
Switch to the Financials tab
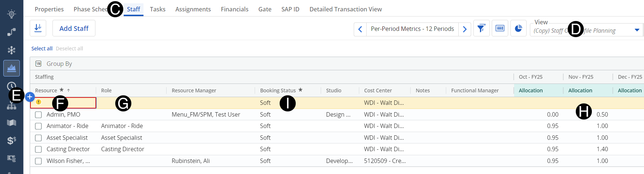pos(234,9)
